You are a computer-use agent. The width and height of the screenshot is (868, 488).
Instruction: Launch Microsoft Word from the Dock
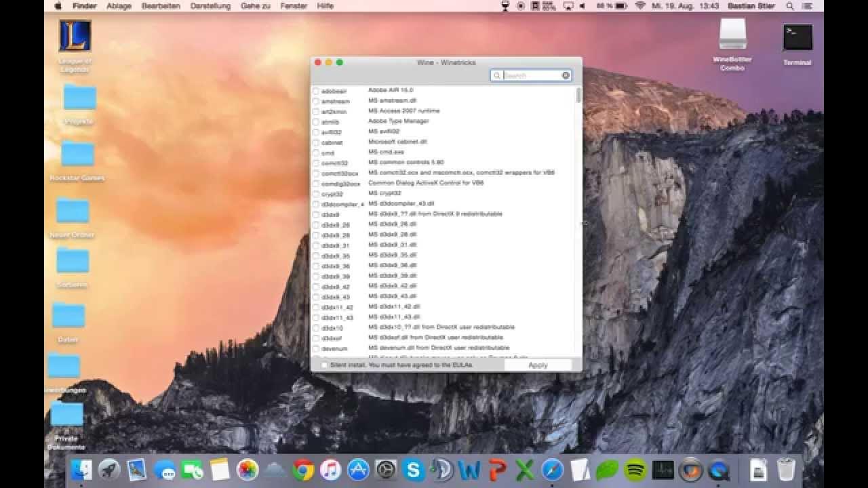[x=469, y=469]
